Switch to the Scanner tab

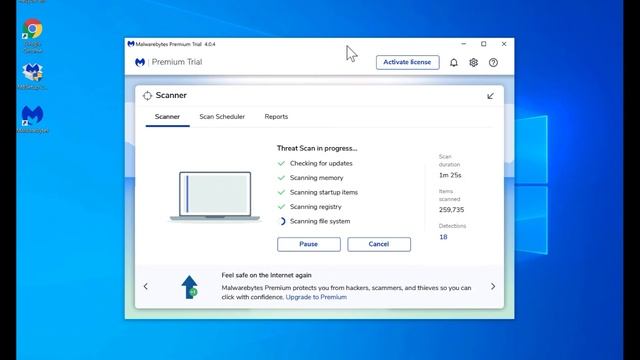[167, 117]
